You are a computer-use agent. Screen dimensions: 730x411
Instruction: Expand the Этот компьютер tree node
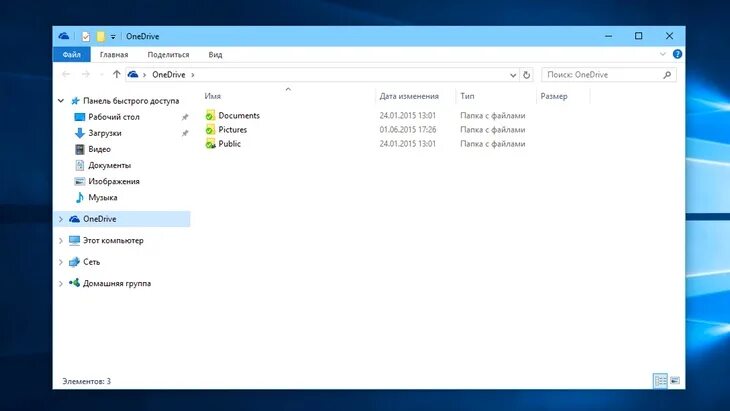[61, 241]
